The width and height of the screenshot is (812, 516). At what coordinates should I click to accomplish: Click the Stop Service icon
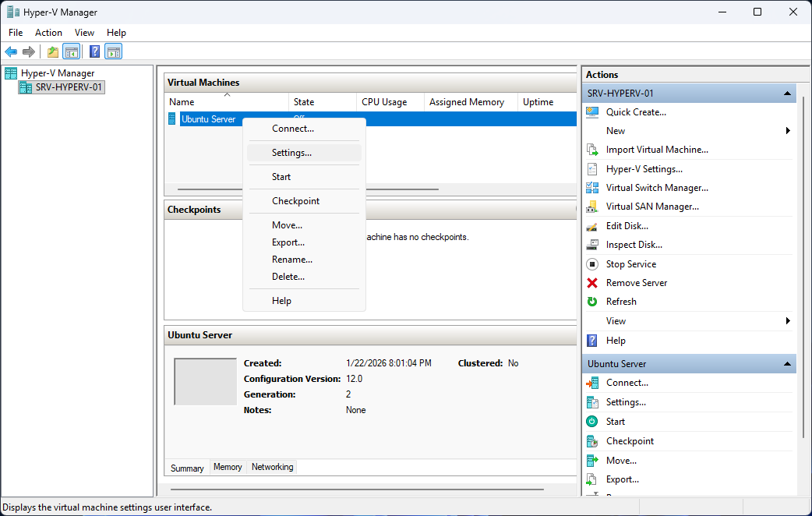click(592, 264)
